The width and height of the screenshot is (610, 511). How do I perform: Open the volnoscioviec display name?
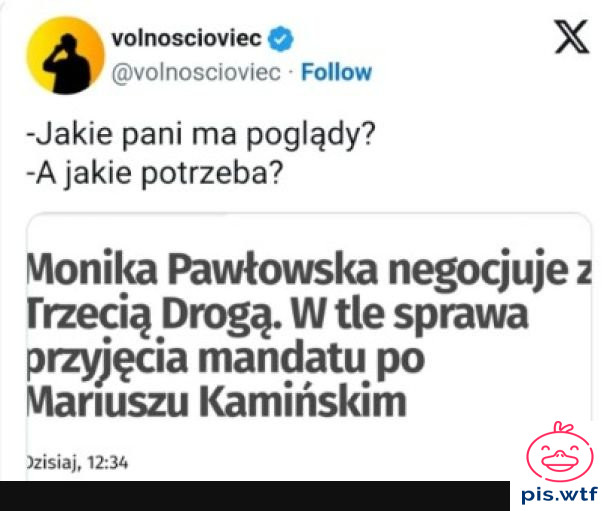pos(186,38)
